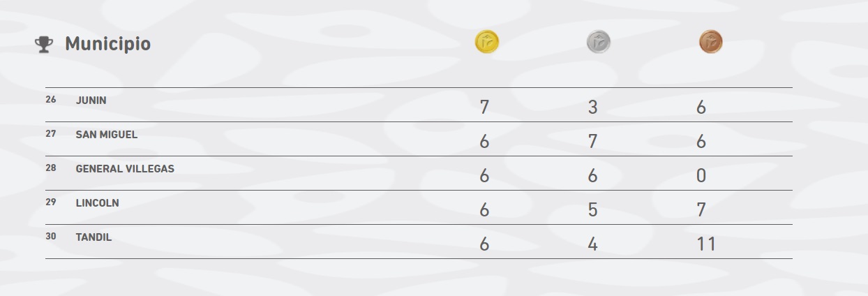
Task: Open the SAN MIGUEL municipality row
Action: click(x=419, y=139)
